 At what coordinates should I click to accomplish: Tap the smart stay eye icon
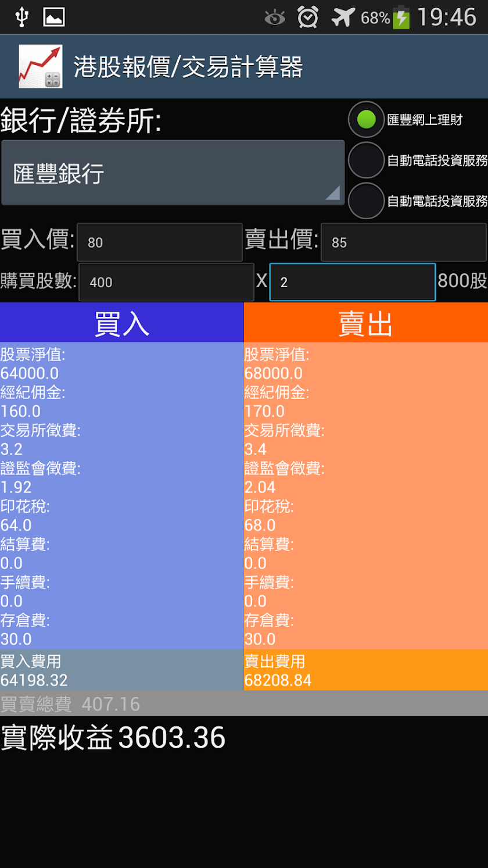tap(275, 18)
